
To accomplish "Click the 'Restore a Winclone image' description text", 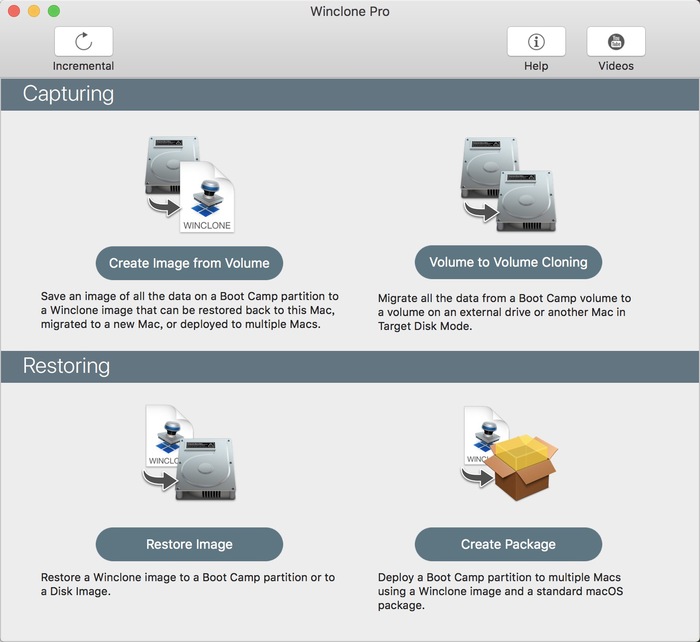I will 188,584.
